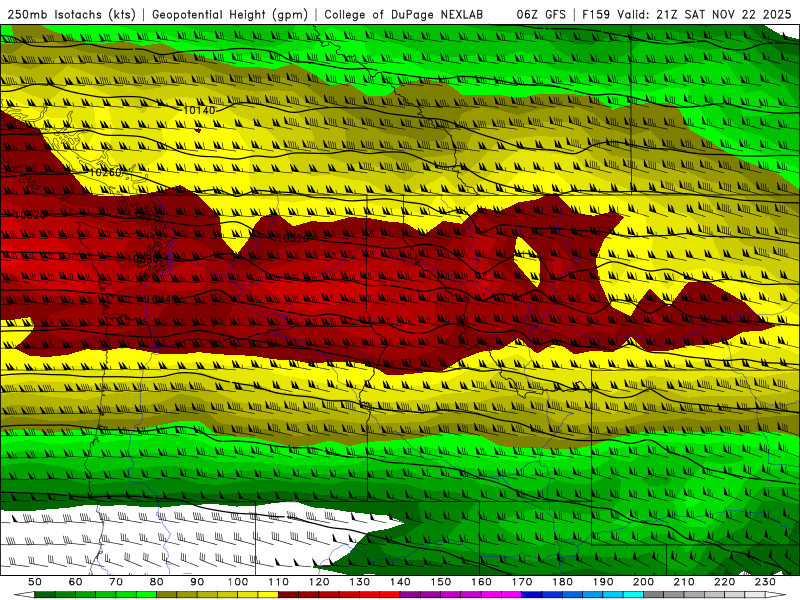
Task: Pick the 80 value on the color scale
Action: 157,582
